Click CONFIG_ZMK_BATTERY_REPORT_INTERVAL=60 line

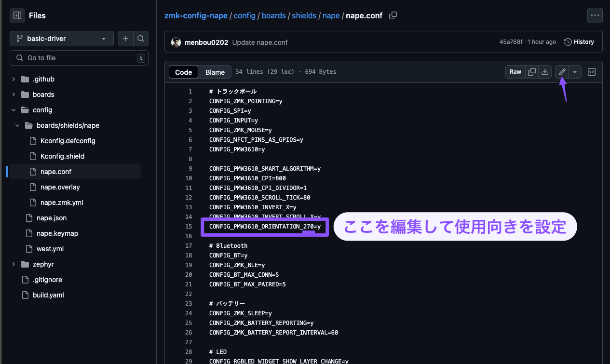point(273,333)
